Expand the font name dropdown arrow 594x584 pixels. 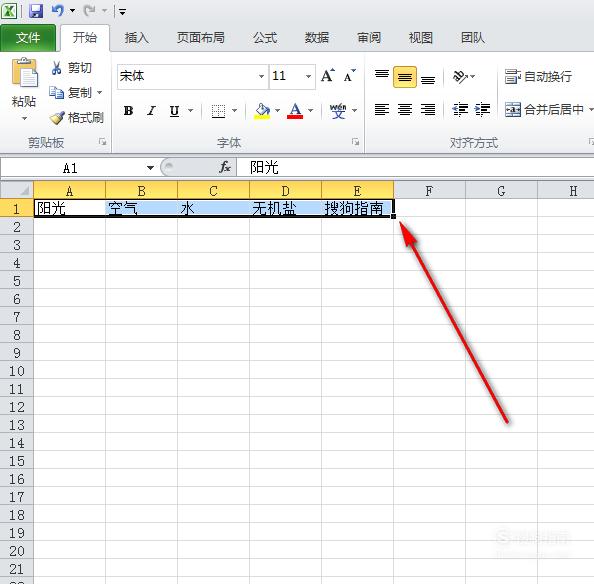pyautogui.click(x=261, y=76)
